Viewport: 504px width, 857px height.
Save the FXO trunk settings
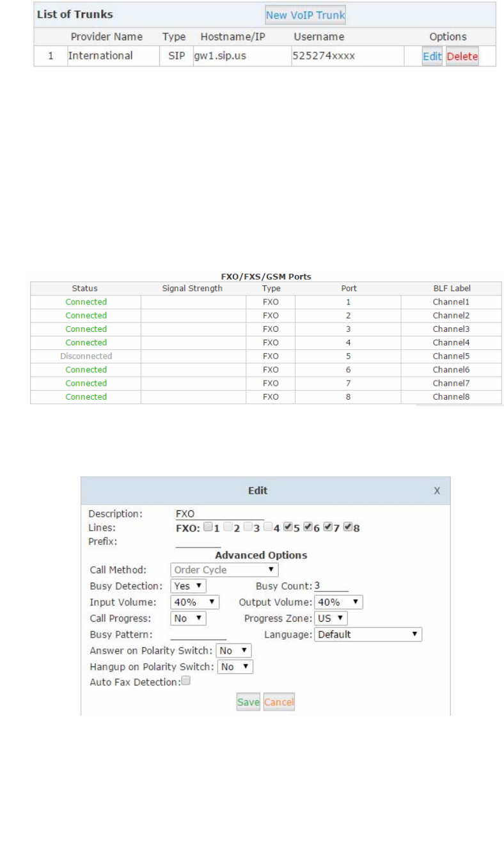248,702
